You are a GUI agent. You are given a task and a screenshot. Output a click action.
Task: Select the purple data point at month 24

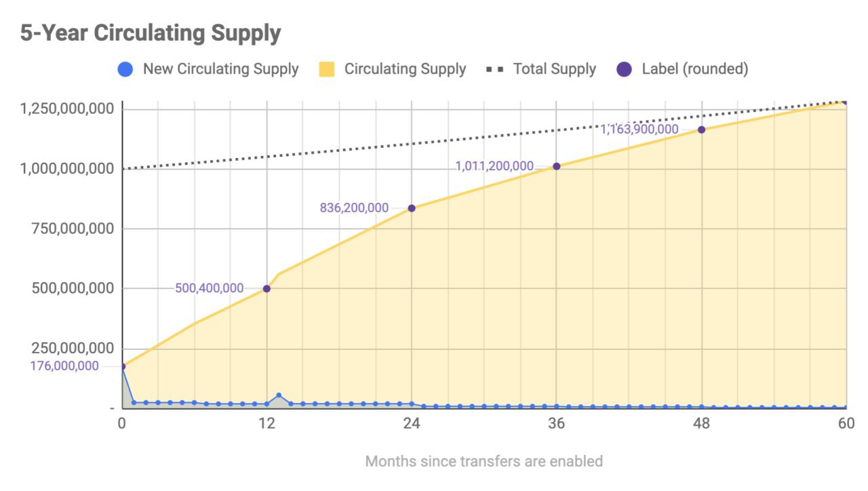[x=412, y=208]
